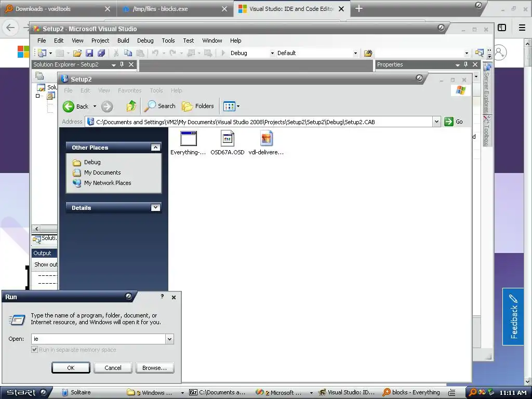This screenshot has width=532, height=399.
Task: Click the profile account icon on the web page
Action: point(500,52)
